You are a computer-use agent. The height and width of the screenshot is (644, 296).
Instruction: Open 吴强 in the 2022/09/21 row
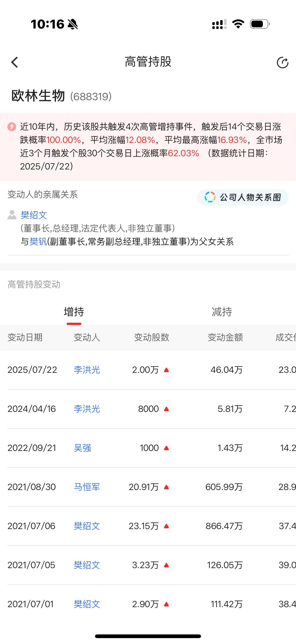(x=82, y=448)
